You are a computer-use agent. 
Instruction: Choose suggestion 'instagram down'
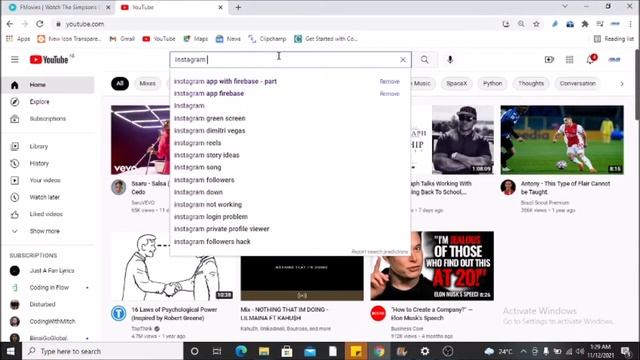coord(290,192)
